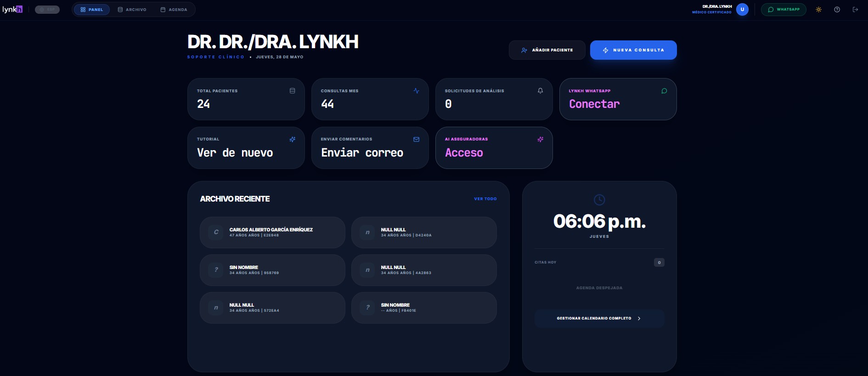Viewport: 868px width, 376px height.
Task: Open patient Carlos Alberto García Enríquez
Action: click(272, 232)
